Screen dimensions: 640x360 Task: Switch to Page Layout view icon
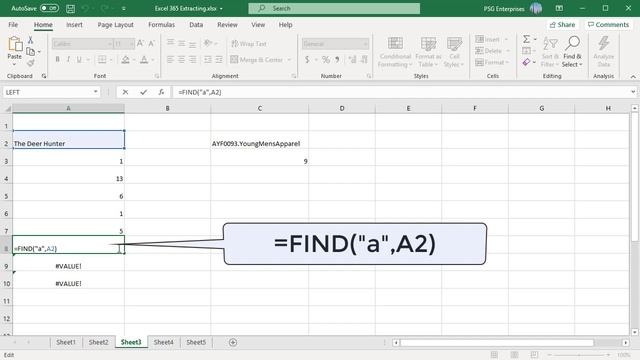pyautogui.click(x=514, y=355)
